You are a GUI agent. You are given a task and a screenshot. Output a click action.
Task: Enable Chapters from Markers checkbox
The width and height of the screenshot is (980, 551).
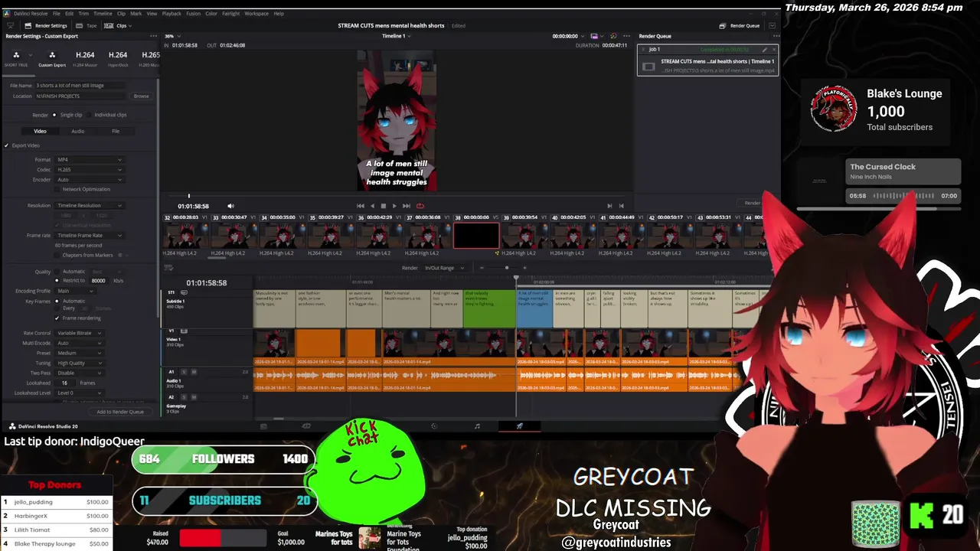(57, 255)
